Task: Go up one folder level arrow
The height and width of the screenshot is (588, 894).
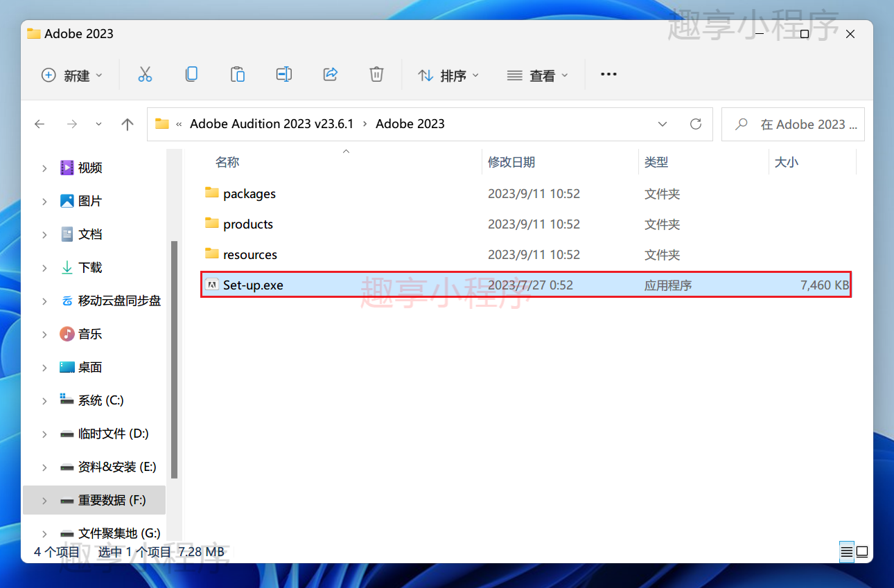Action: (x=128, y=124)
